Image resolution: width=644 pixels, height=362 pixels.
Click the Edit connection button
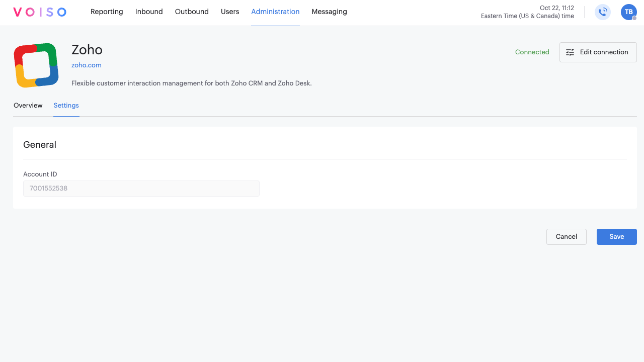pyautogui.click(x=598, y=52)
